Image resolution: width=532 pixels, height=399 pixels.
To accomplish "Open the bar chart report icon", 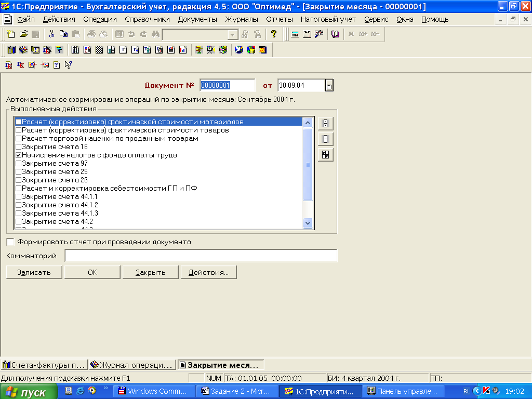I will 183,50.
